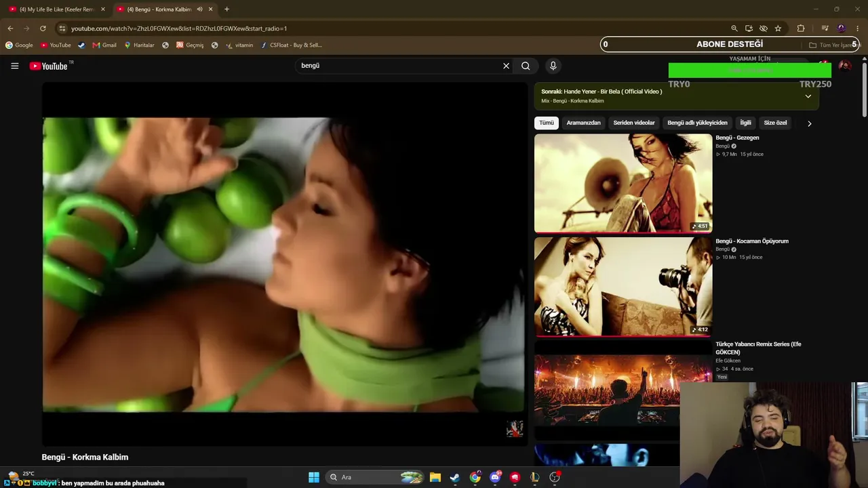Select the 'Tümü' filter chip

tap(546, 123)
